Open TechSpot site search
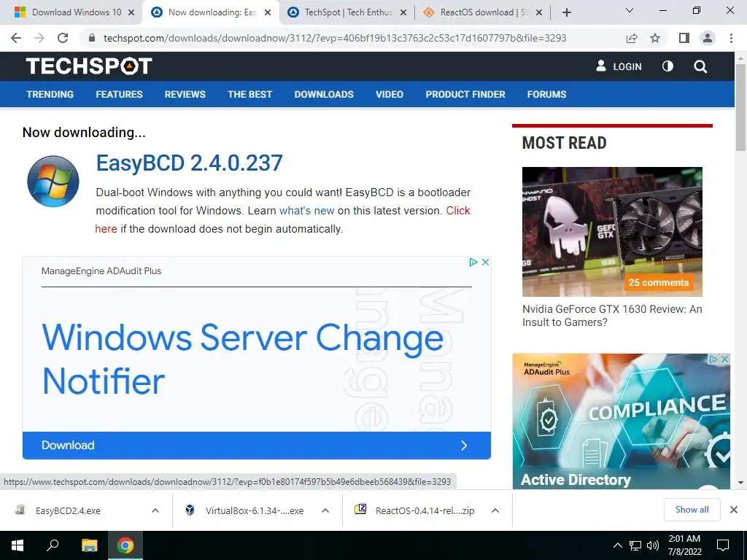 coord(700,66)
